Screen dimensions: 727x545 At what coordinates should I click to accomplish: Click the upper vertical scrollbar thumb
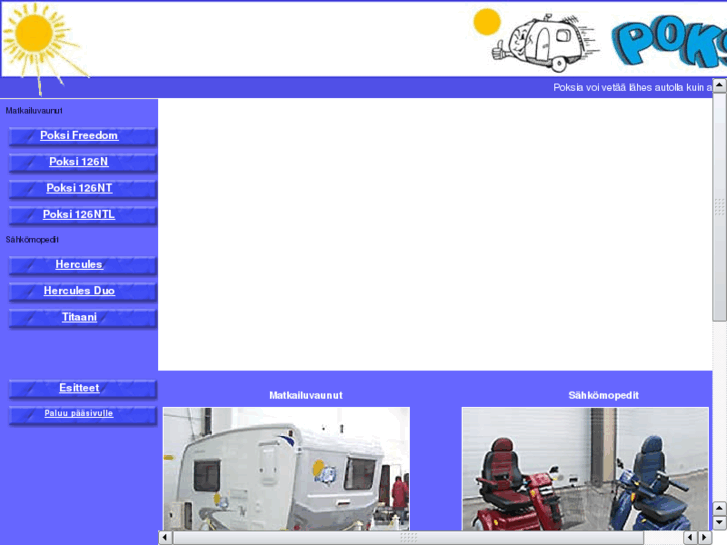click(x=719, y=206)
